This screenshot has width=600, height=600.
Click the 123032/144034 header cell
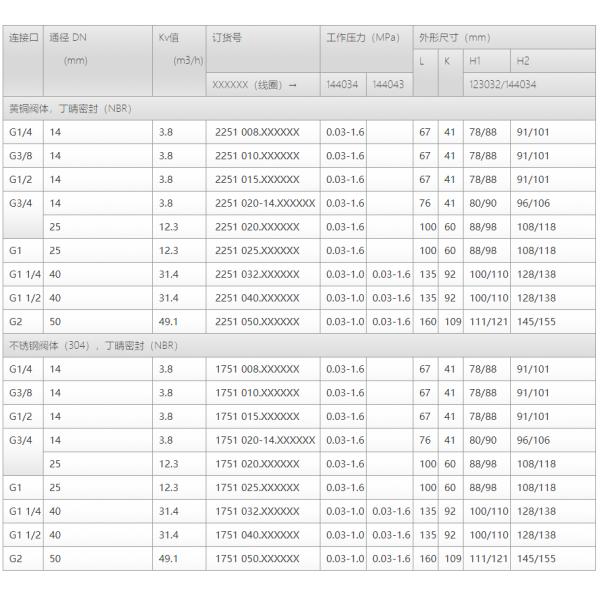click(x=502, y=85)
